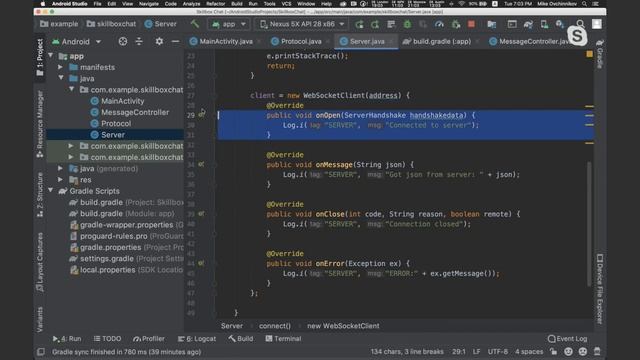Click the happy face feedback icon
The image size is (640, 360).
click(x=568, y=351)
